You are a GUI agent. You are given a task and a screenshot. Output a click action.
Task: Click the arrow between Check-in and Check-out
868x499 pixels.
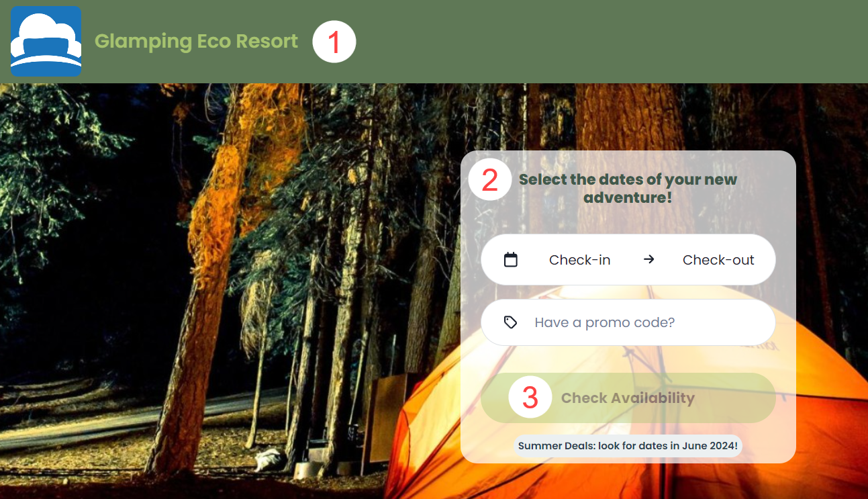(x=648, y=259)
